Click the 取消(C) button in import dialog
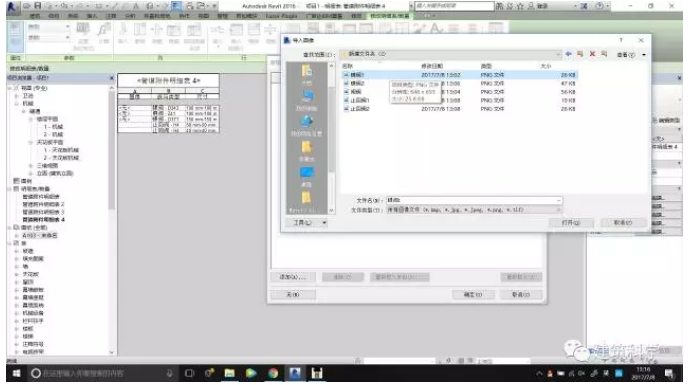 click(623, 223)
